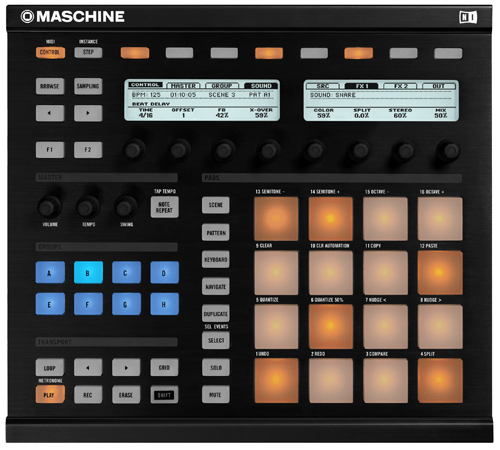Select the GROUP tab on left display
This screenshot has width=500, height=450.
click(222, 86)
